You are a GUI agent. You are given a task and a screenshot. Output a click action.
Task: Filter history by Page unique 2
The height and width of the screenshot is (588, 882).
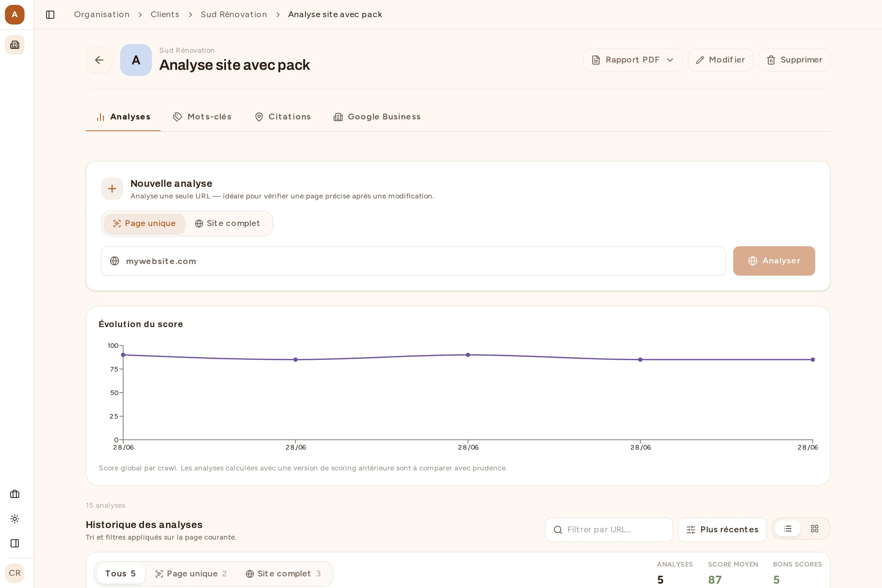pyautogui.click(x=191, y=574)
